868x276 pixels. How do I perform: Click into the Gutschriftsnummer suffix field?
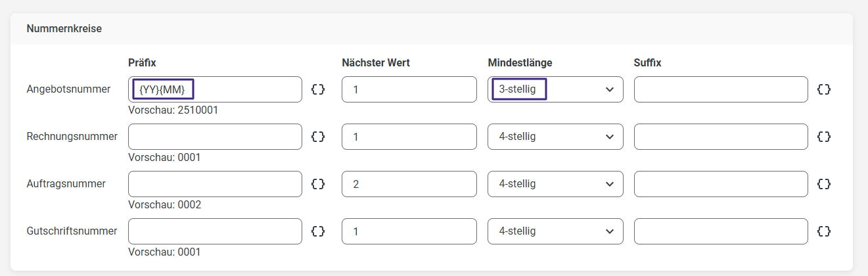pos(720,231)
